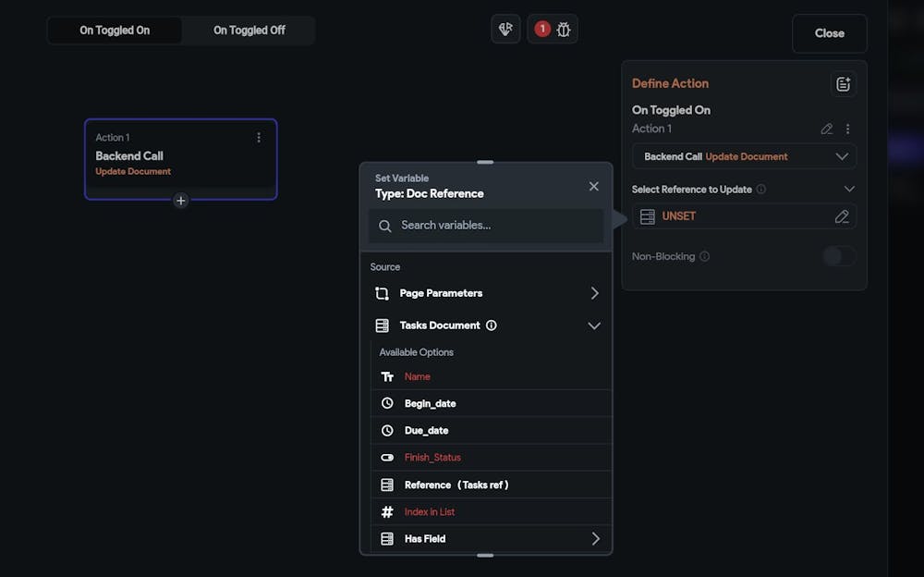Show info for Select Reference to Update

pyautogui.click(x=761, y=190)
